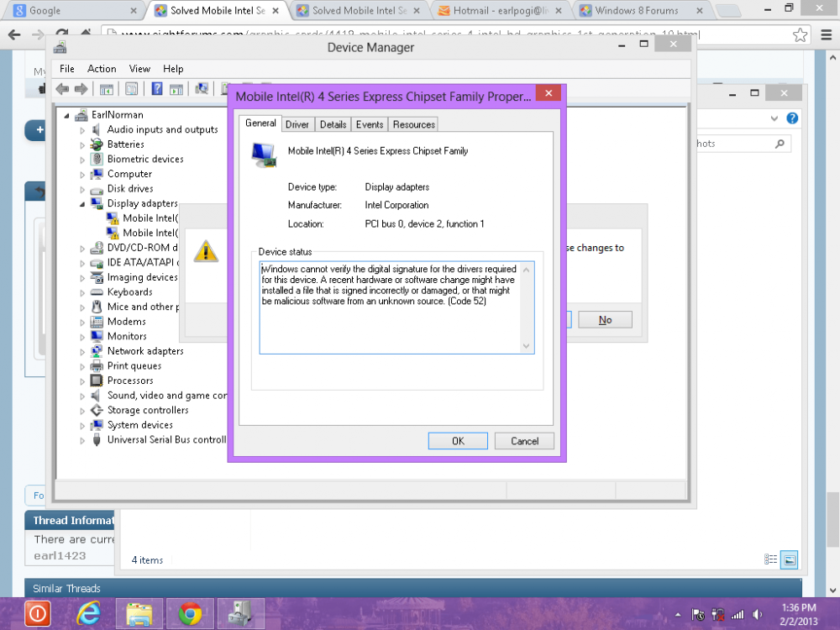Viewport: 840px width, 630px height.
Task: Expand the Network adapters node
Action: (82, 352)
